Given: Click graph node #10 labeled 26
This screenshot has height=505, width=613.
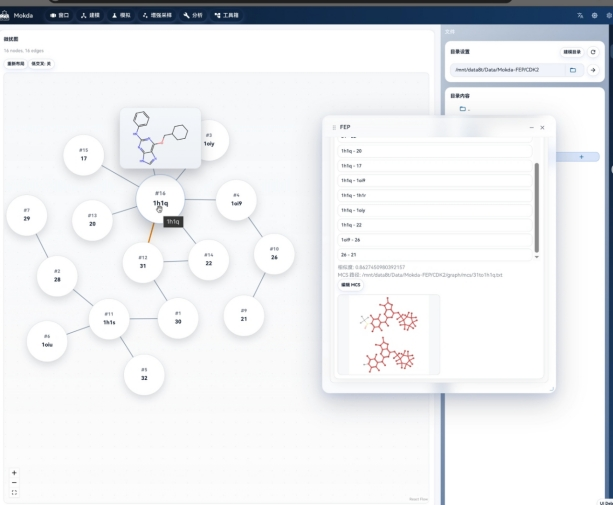Looking at the screenshot, I should coord(274,254).
